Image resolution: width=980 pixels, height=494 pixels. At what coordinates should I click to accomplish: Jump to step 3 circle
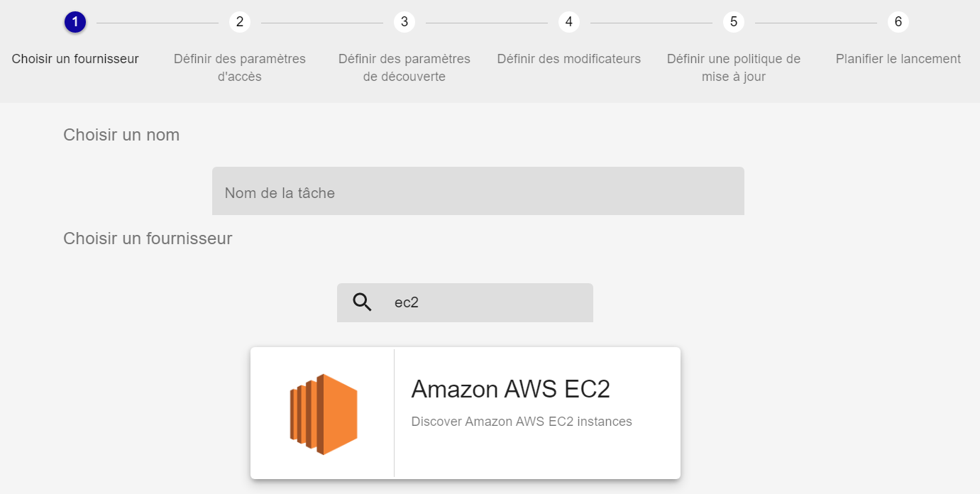tap(404, 22)
